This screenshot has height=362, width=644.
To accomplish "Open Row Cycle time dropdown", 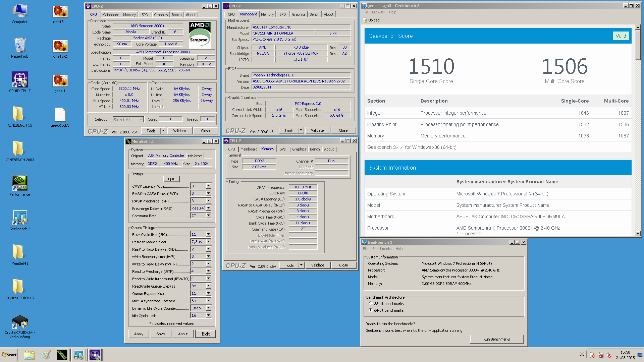I will click(208, 234).
